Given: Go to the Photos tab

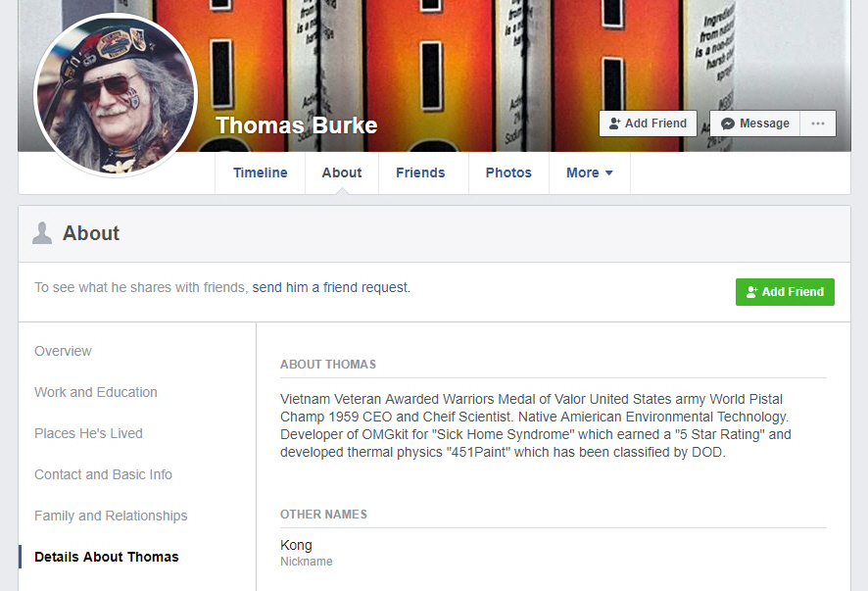Looking at the screenshot, I should pyautogui.click(x=508, y=172).
